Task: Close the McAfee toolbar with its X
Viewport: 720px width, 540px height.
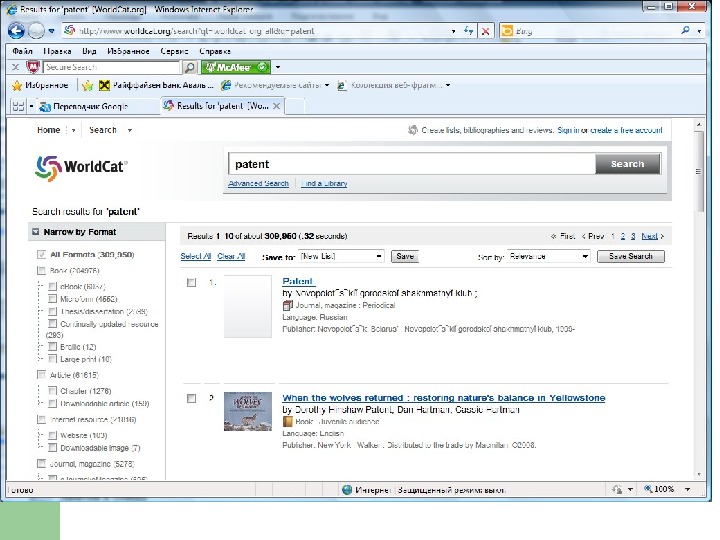Action: 15,67
